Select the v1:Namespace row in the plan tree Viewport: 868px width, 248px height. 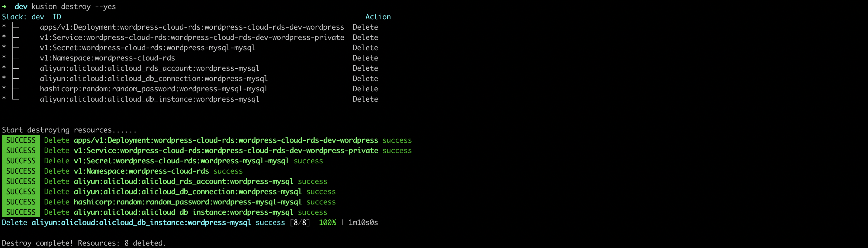(x=107, y=58)
